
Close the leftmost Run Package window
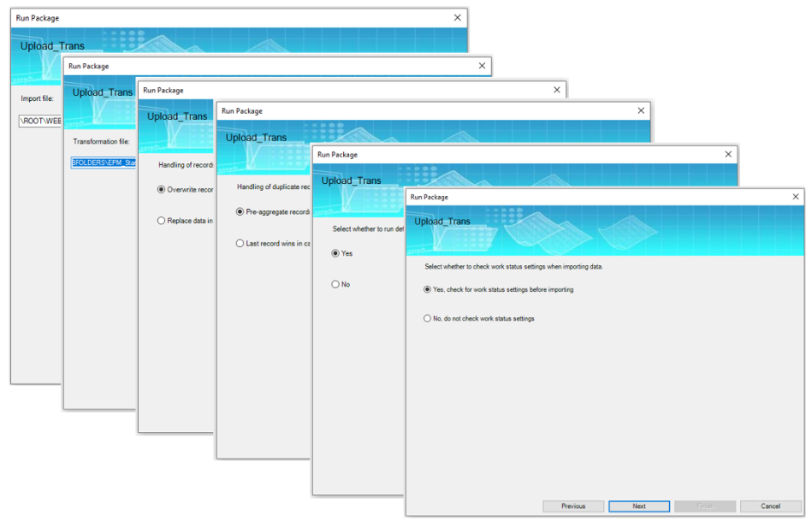457,17
